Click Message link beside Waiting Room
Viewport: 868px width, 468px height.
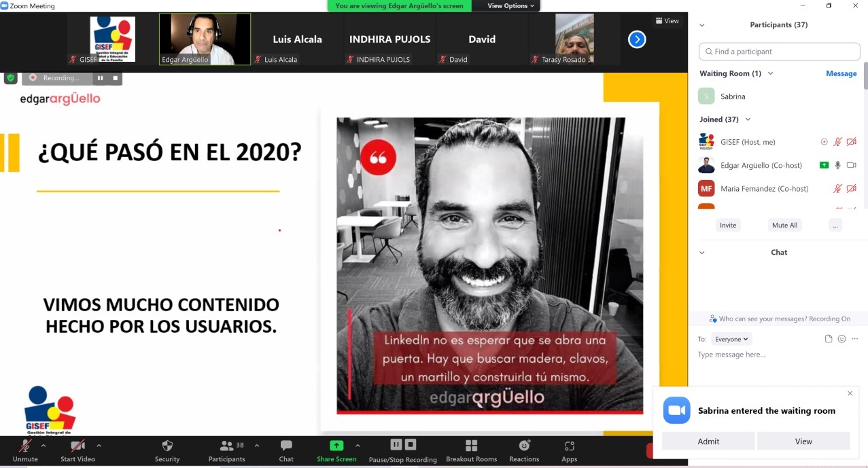coord(841,73)
